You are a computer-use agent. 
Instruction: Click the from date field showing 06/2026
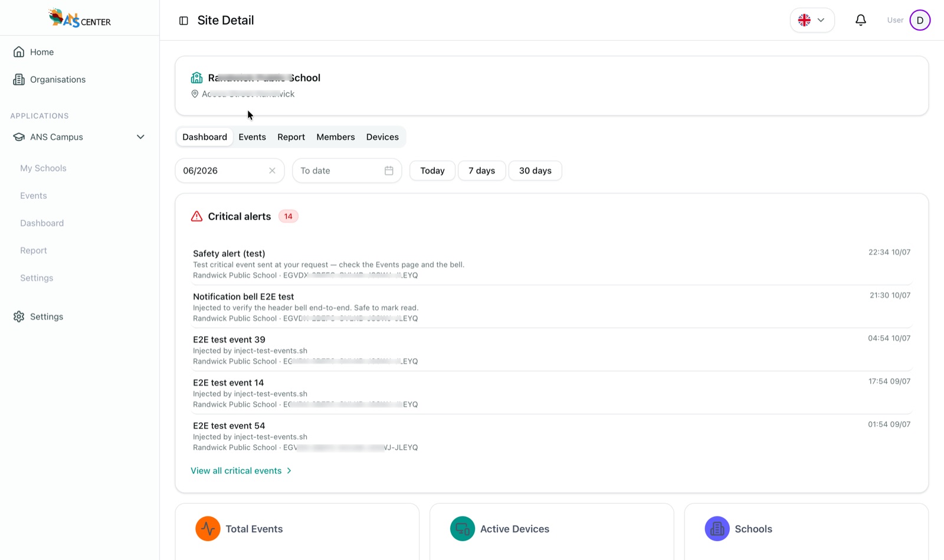[230, 171]
